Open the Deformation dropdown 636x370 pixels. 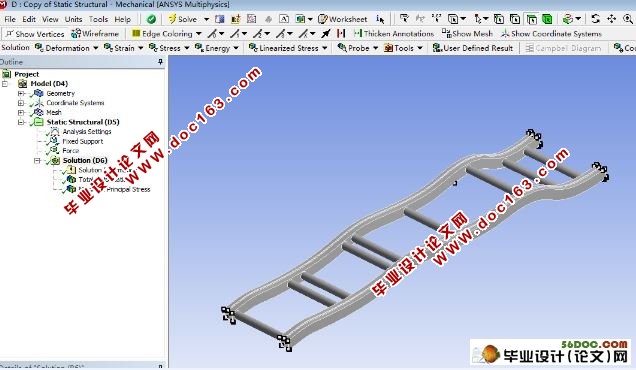(67, 48)
